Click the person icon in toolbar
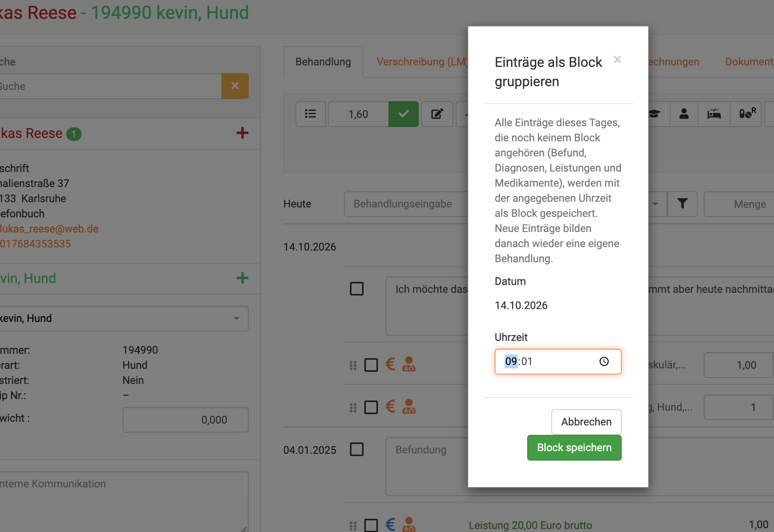This screenshot has height=532, width=774. (x=684, y=114)
